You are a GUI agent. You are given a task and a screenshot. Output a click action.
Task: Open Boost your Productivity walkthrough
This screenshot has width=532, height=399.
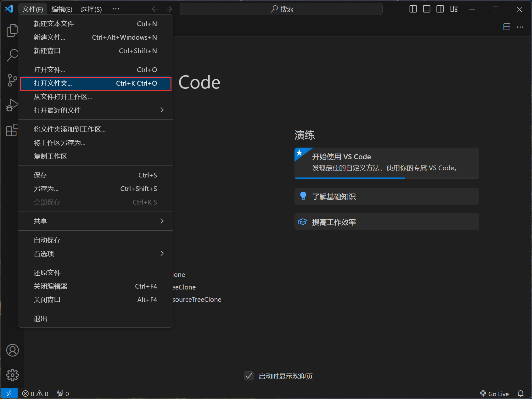(387, 222)
